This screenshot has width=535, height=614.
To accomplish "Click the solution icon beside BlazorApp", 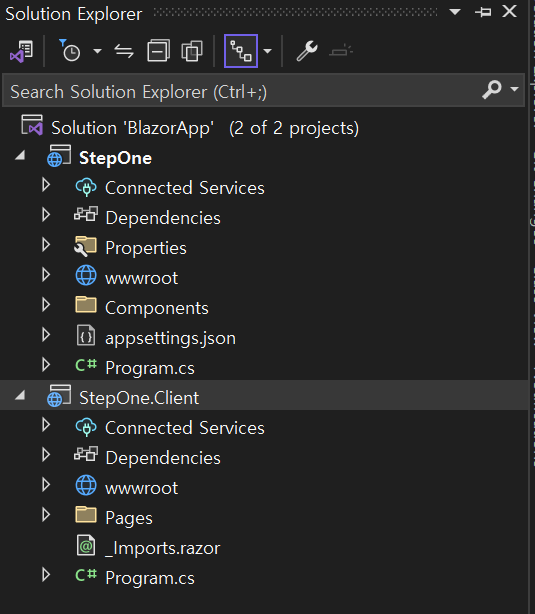I will point(32,125).
